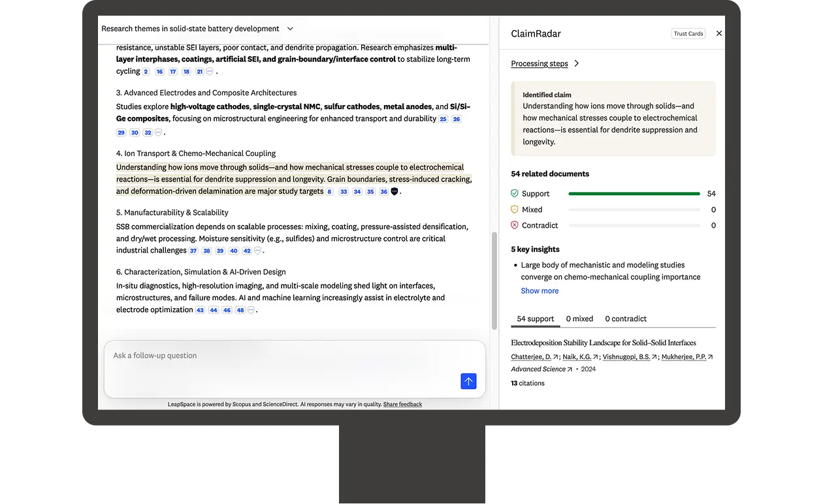
Task: Click the yellow Mixed tag icon
Action: 515,209
